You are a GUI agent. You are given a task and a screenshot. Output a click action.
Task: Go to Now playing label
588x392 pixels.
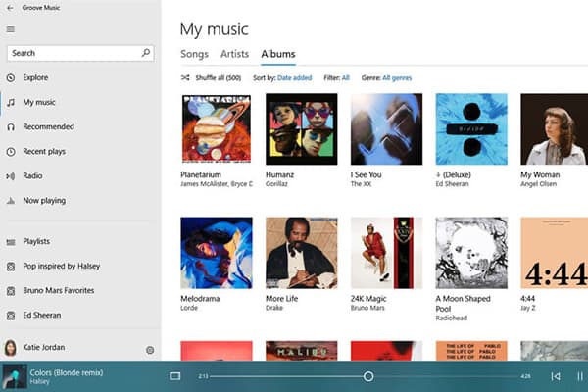coord(44,201)
